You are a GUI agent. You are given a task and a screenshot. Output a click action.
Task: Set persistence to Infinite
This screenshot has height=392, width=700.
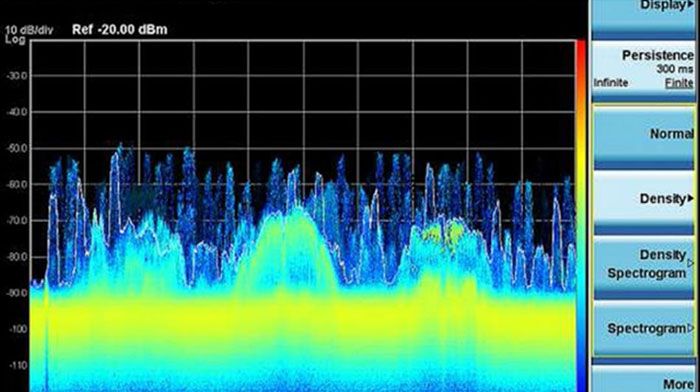(x=611, y=83)
